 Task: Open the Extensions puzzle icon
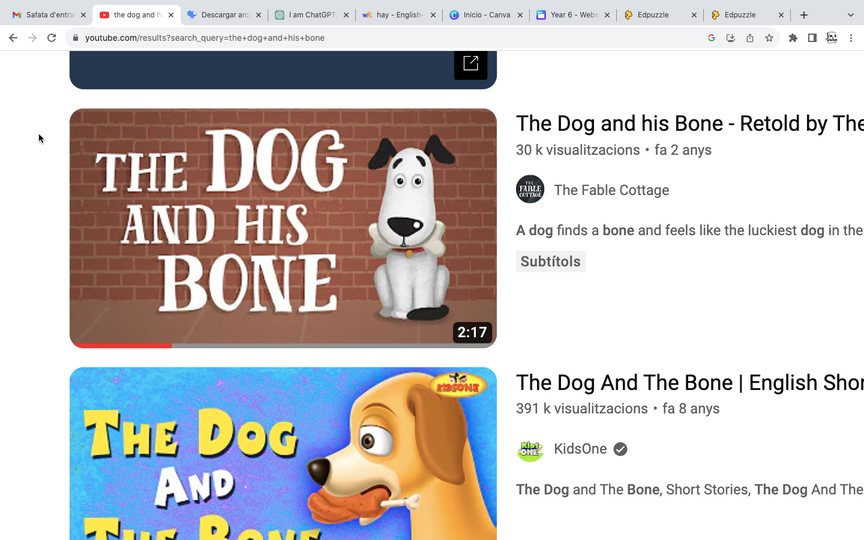click(x=793, y=38)
